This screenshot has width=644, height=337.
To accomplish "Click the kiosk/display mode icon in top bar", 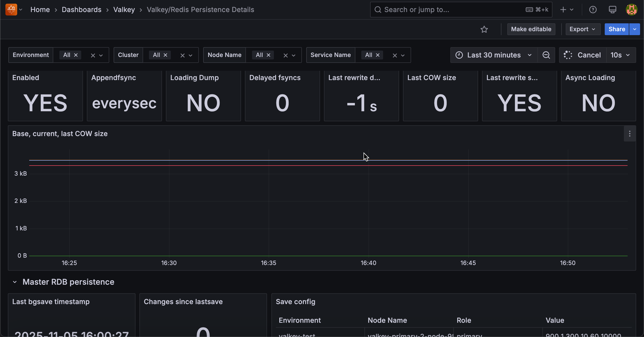I will point(612,10).
